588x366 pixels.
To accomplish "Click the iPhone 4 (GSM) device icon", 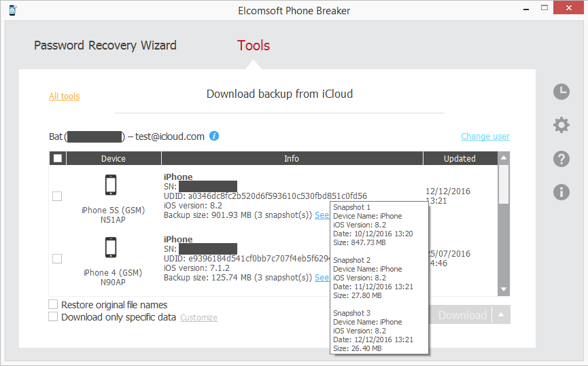I will tap(111, 248).
